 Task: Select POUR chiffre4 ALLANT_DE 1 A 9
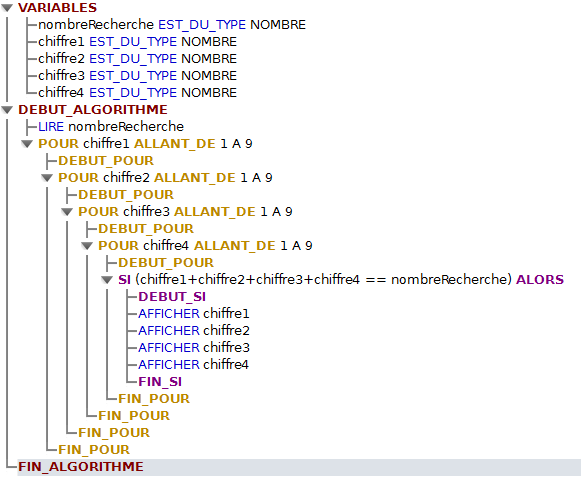(x=205, y=246)
